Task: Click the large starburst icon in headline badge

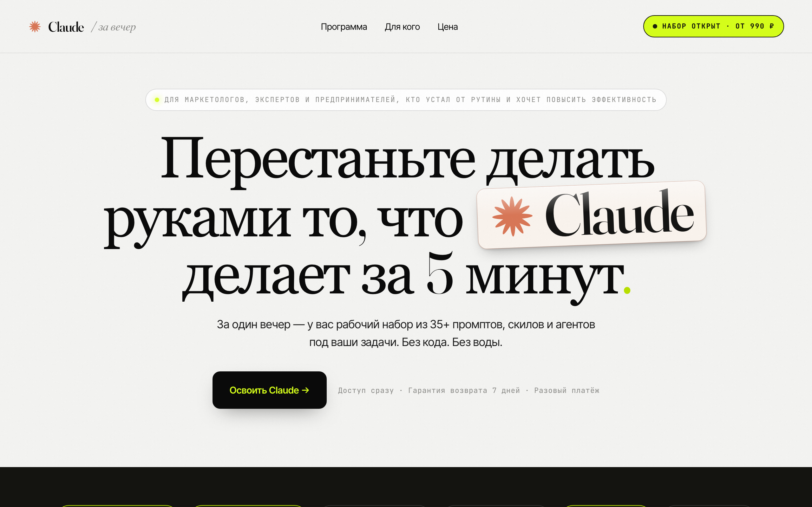Action: [512, 216]
